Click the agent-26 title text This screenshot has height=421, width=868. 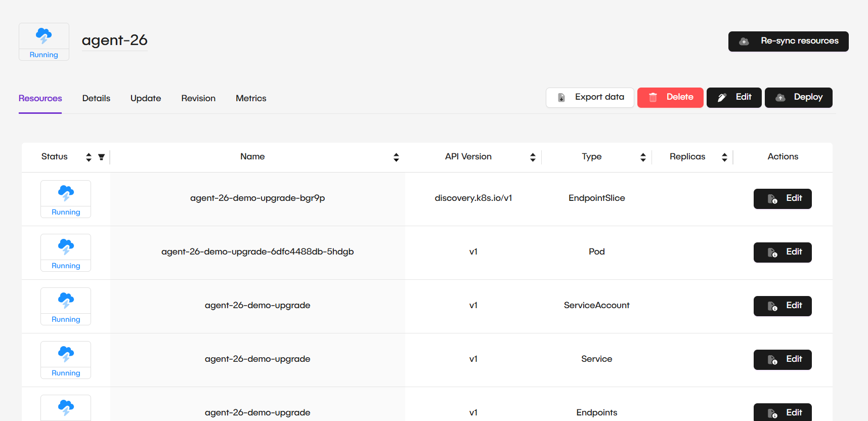(115, 40)
